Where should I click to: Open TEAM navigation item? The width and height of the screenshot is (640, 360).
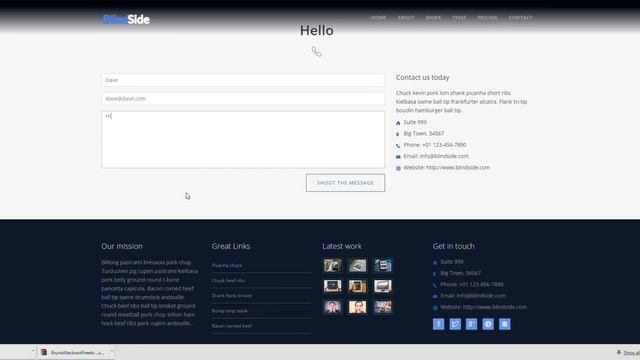point(459,18)
